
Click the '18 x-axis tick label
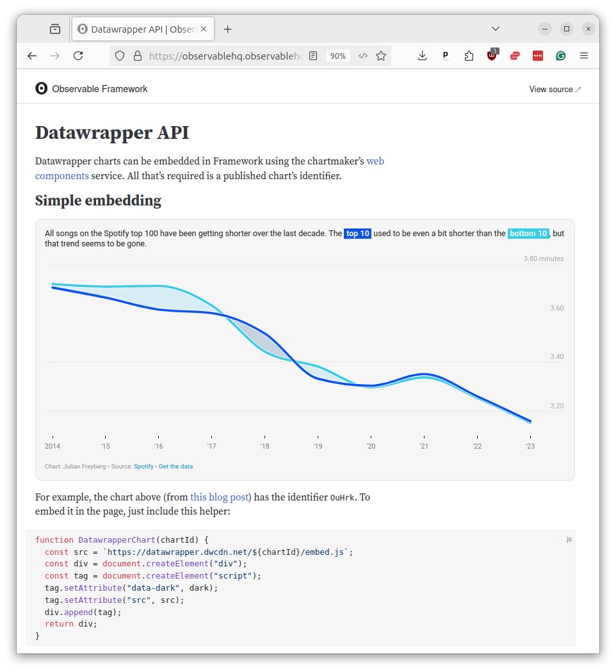point(264,446)
